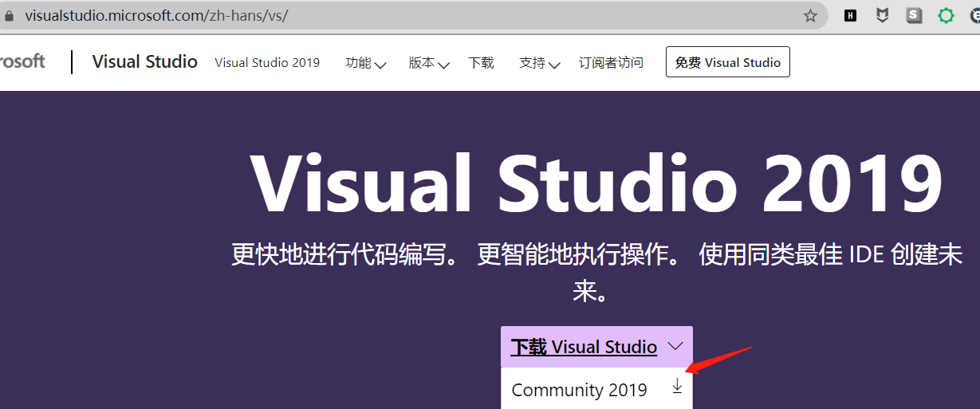Expand the 版本 dropdown menu
Screen dimensions: 980x409
(429, 63)
